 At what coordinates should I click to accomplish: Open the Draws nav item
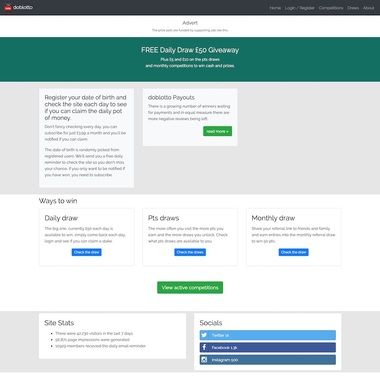point(353,8)
